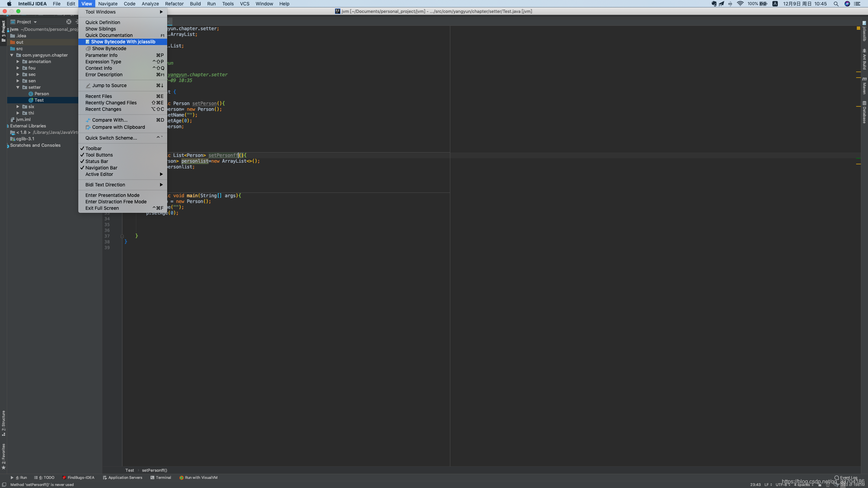Toggle the Status Bar checkmark option
Viewport: 868px width, 488px height.
click(x=122, y=161)
